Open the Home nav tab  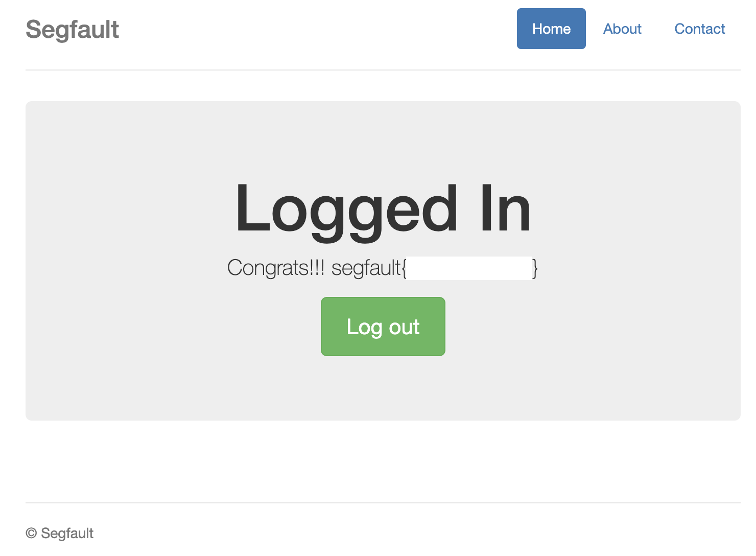click(x=551, y=29)
